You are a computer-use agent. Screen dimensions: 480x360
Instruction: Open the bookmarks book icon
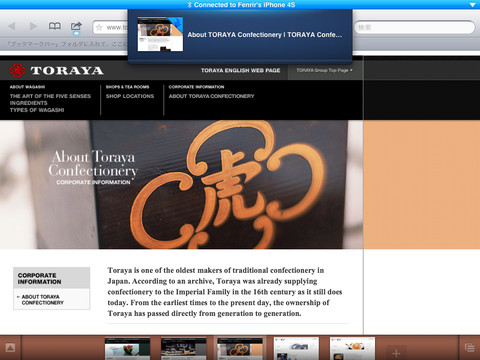point(55,26)
